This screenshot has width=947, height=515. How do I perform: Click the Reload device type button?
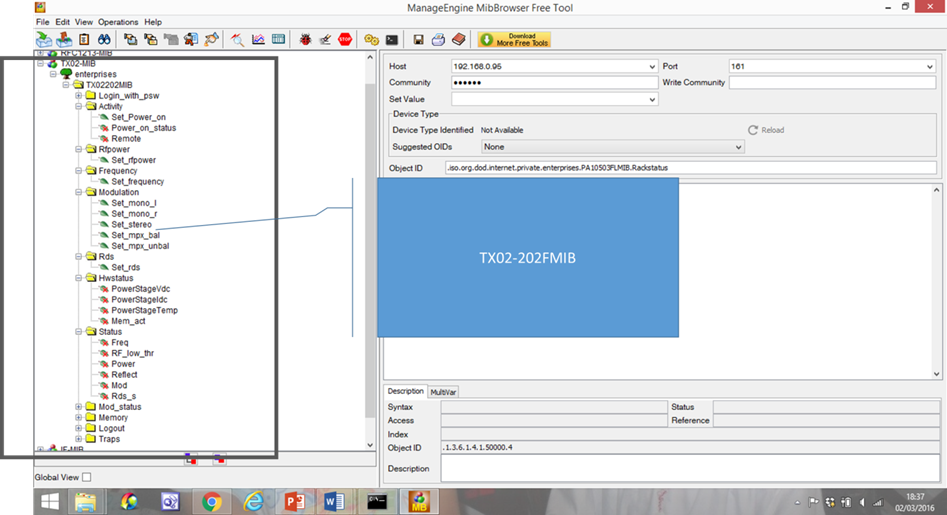(766, 130)
